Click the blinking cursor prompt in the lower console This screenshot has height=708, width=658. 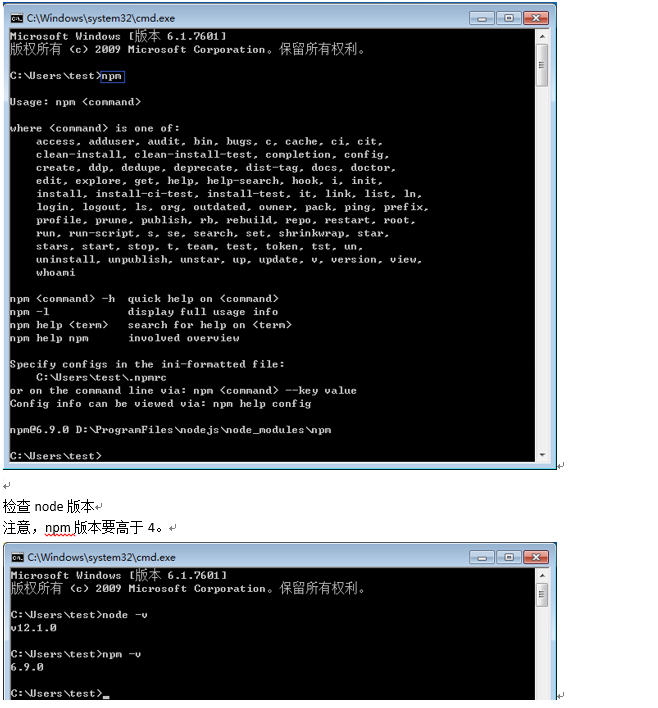[x=106, y=697]
